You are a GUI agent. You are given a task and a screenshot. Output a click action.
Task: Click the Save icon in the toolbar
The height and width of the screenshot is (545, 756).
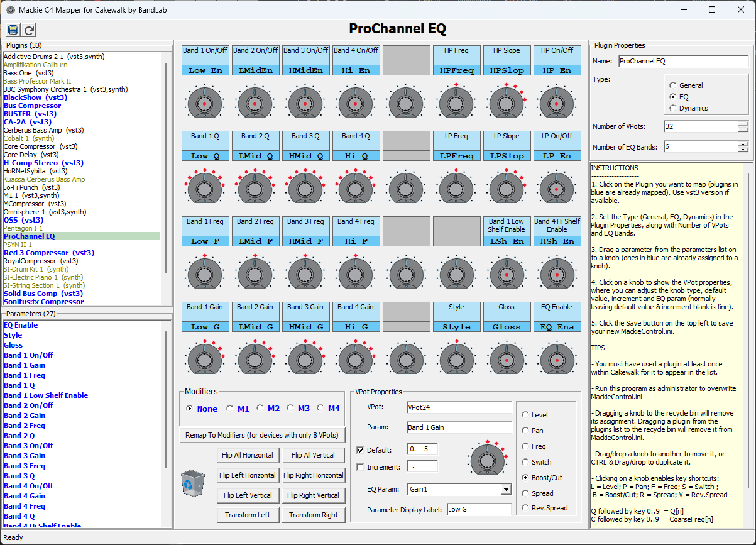[13, 30]
